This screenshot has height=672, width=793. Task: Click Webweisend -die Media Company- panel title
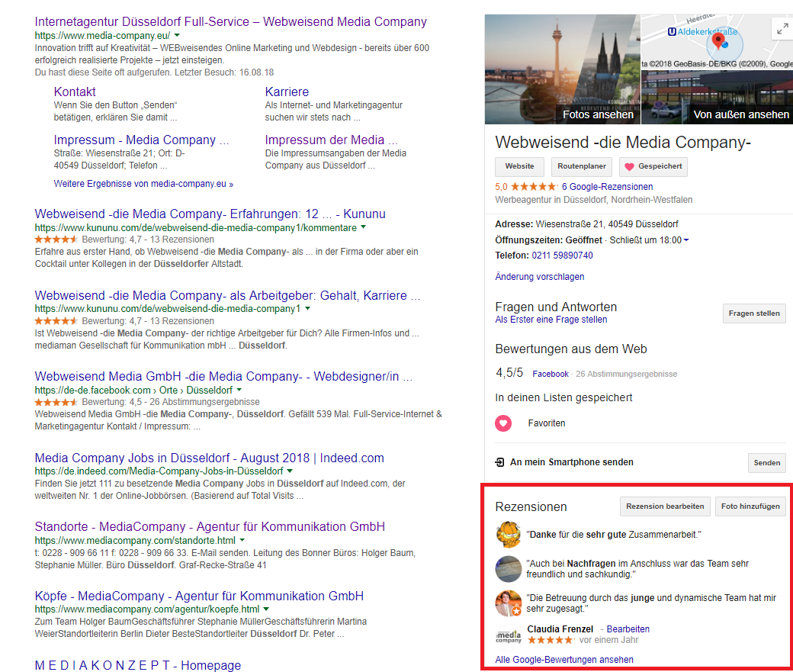(x=622, y=142)
